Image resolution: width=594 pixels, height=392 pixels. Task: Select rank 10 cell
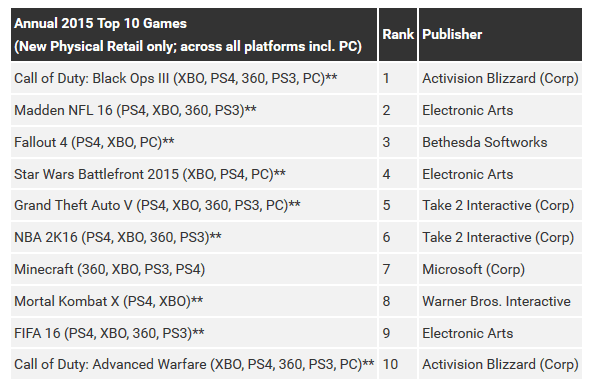(x=398, y=364)
